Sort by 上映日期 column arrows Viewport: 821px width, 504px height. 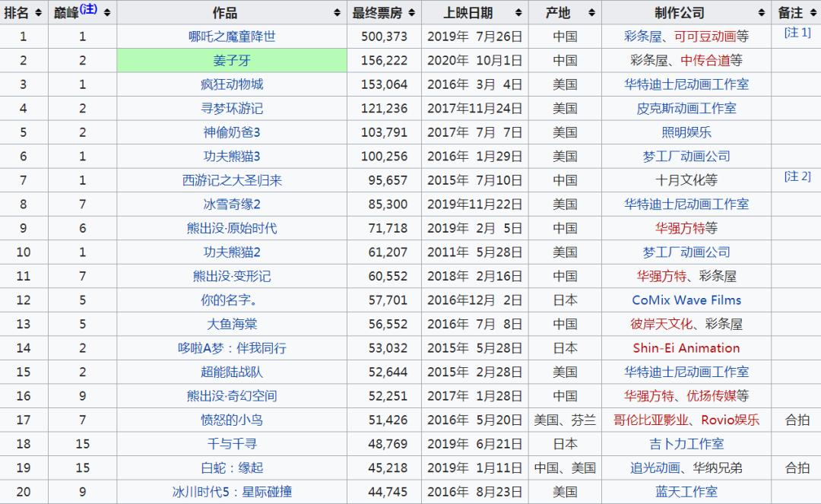[518, 13]
